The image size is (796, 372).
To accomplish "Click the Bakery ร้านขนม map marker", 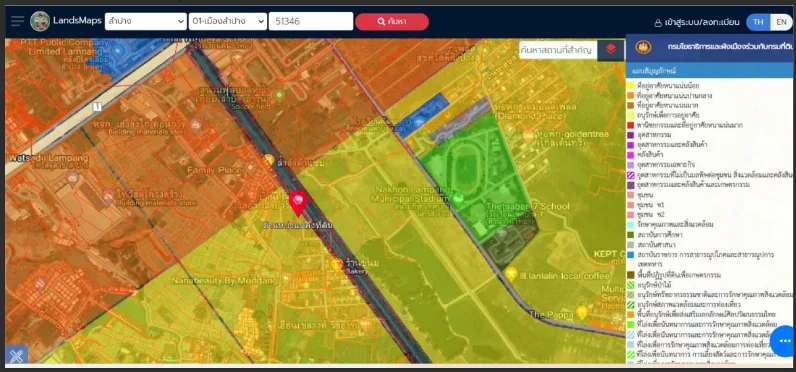I will [x=337, y=263].
